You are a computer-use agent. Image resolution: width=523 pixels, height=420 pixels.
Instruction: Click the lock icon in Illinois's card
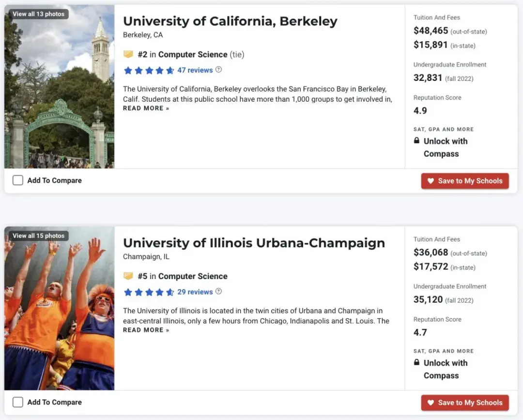[416, 363]
